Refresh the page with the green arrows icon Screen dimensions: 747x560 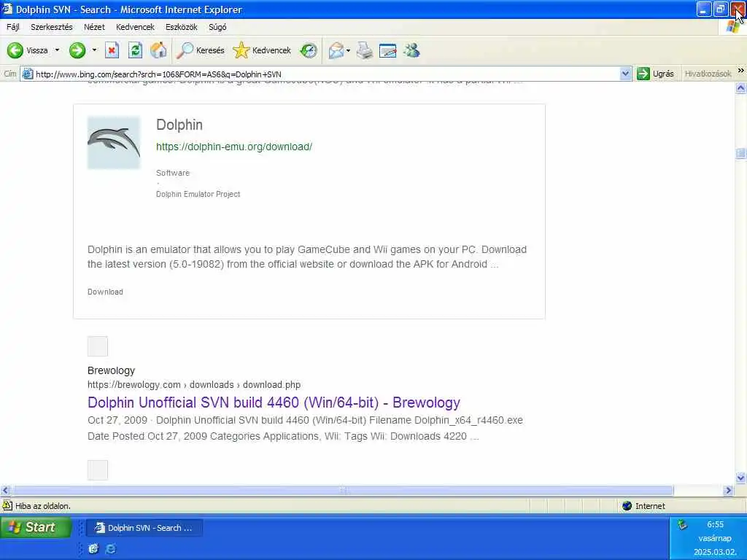click(x=135, y=50)
